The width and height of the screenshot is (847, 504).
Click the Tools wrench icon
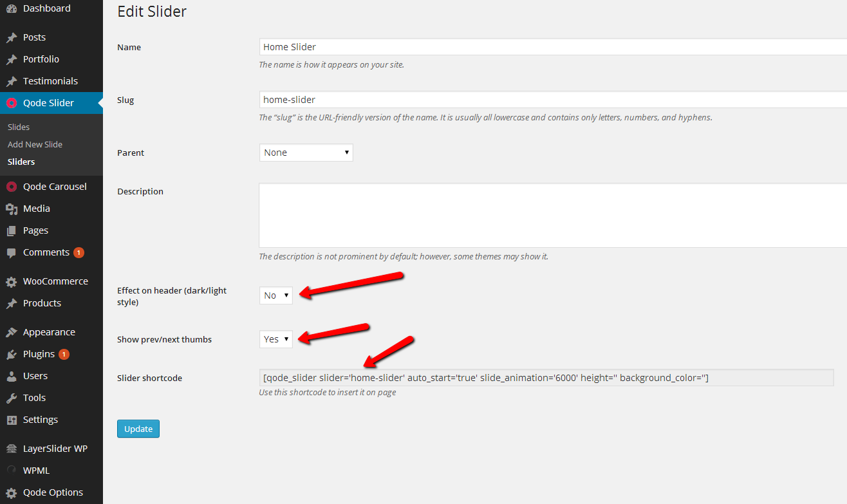12,398
